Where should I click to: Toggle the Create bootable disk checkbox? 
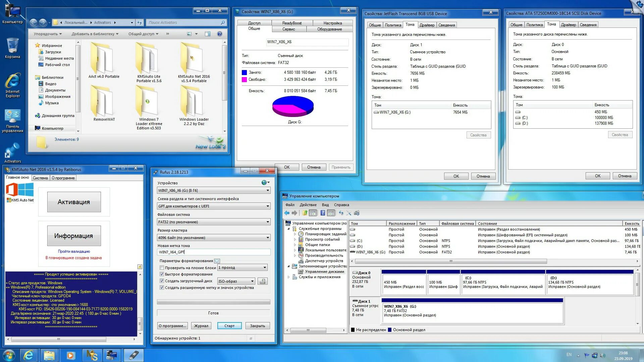(x=162, y=281)
